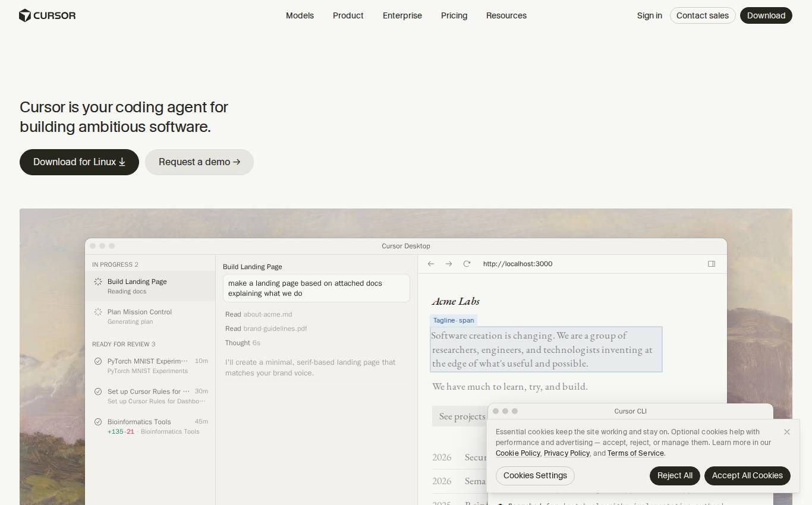The image size is (812, 505).
Task: Click the Download button in header
Action: (766, 15)
